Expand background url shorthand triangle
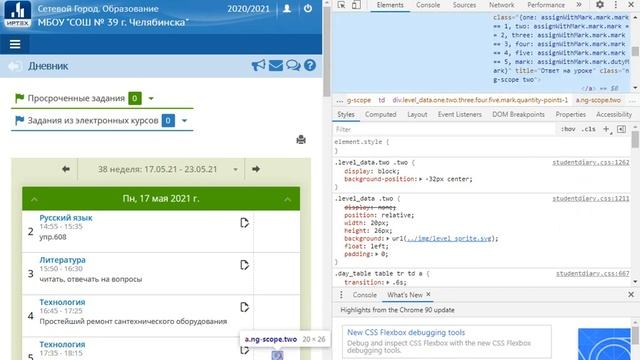This screenshot has height=360, width=640. 388,238
